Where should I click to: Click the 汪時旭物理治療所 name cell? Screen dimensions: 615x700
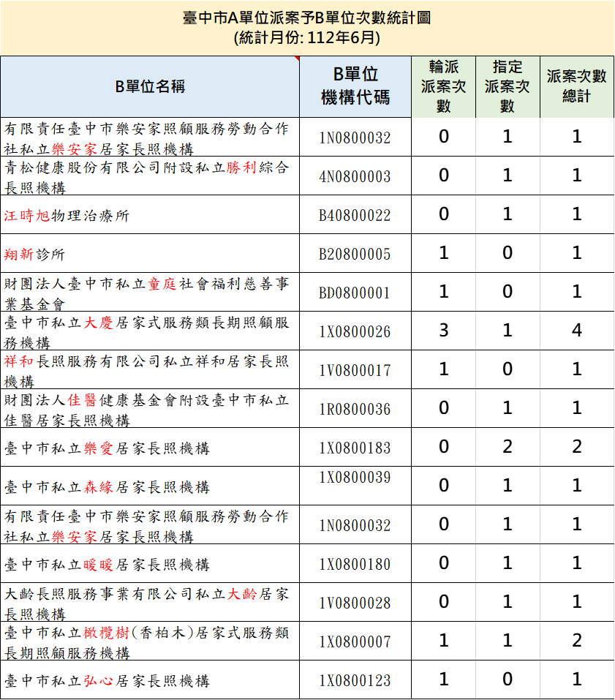(150, 215)
